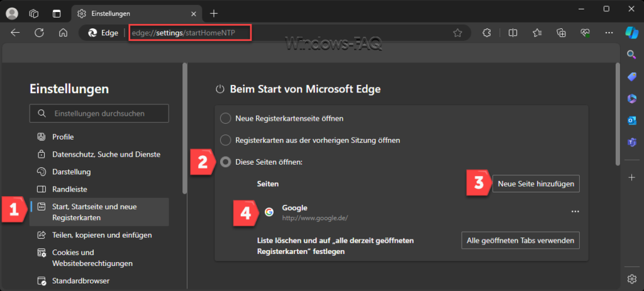Select Neue Registerkartenseite öffnen option

[x=226, y=119]
